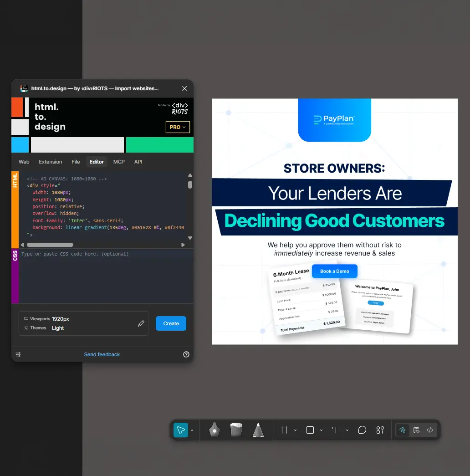Click the HTML code editor area

click(103, 206)
